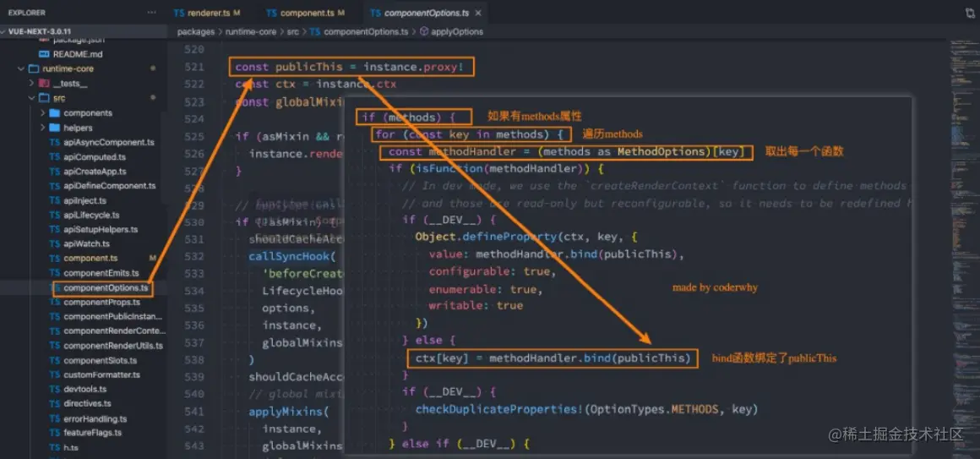Click TS icon of componentEmits.ts
This screenshot has height=459, width=980.
54,273
